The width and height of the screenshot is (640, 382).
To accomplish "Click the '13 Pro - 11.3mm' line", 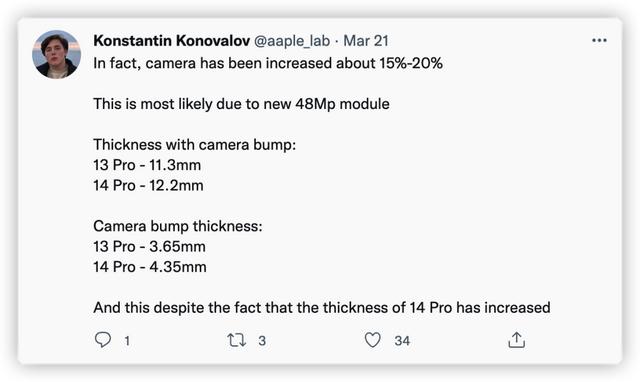I will tap(147, 165).
